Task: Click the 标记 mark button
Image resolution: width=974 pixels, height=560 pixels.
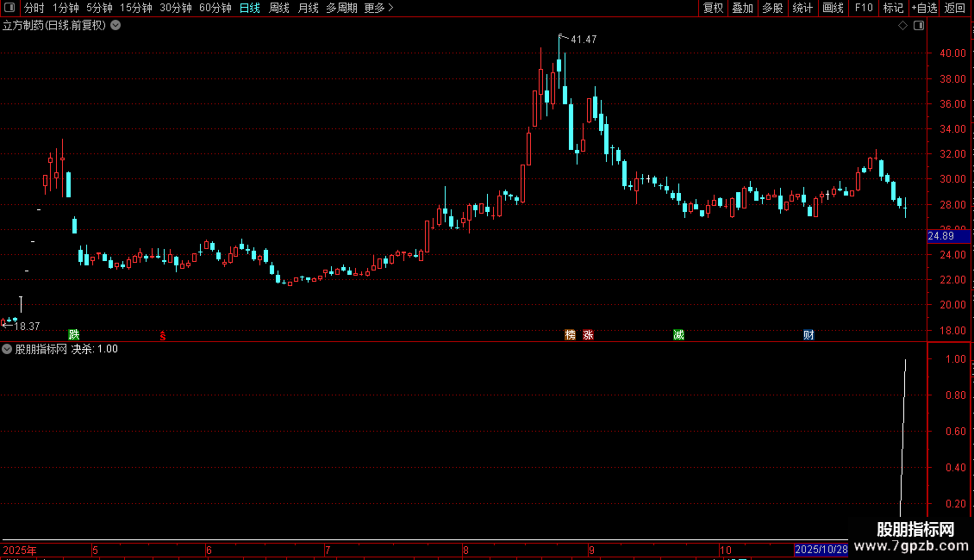Action: [x=893, y=8]
